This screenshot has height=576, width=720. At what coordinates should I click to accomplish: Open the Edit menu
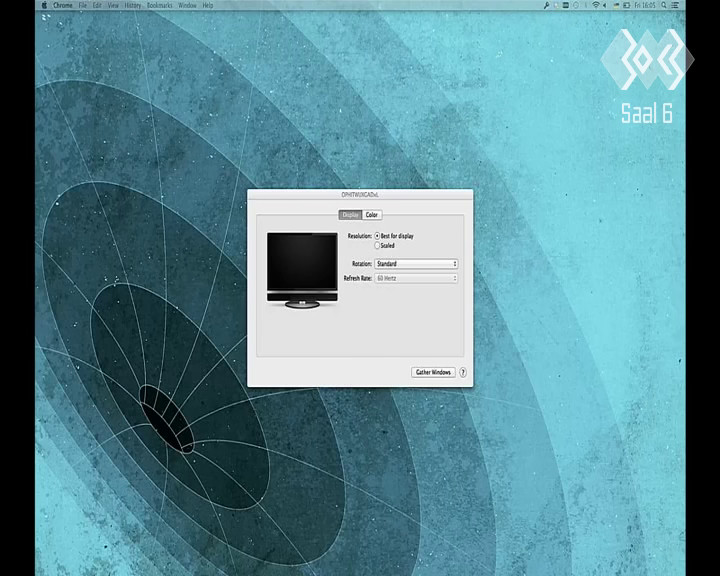pos(97,5)
